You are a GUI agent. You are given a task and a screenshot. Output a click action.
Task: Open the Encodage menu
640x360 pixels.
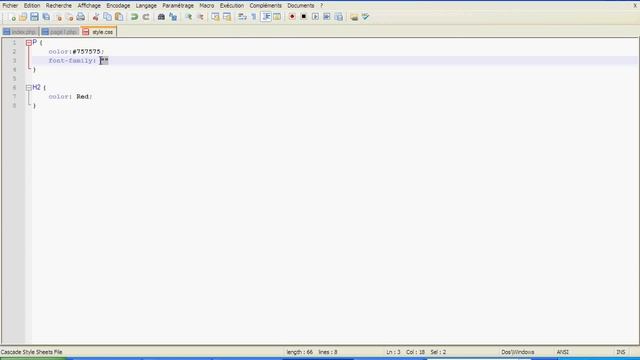(x=118, y=6)
